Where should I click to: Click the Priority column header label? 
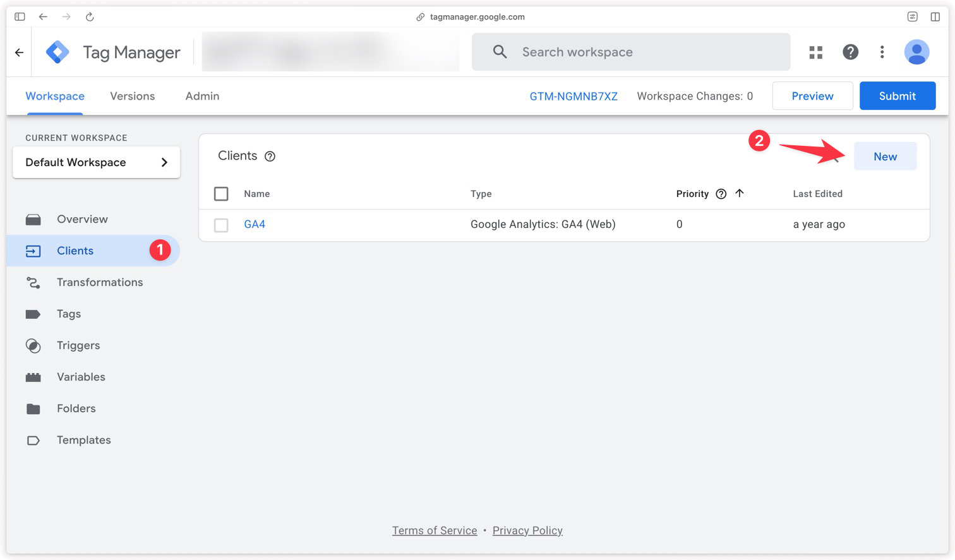pos(692,194)
